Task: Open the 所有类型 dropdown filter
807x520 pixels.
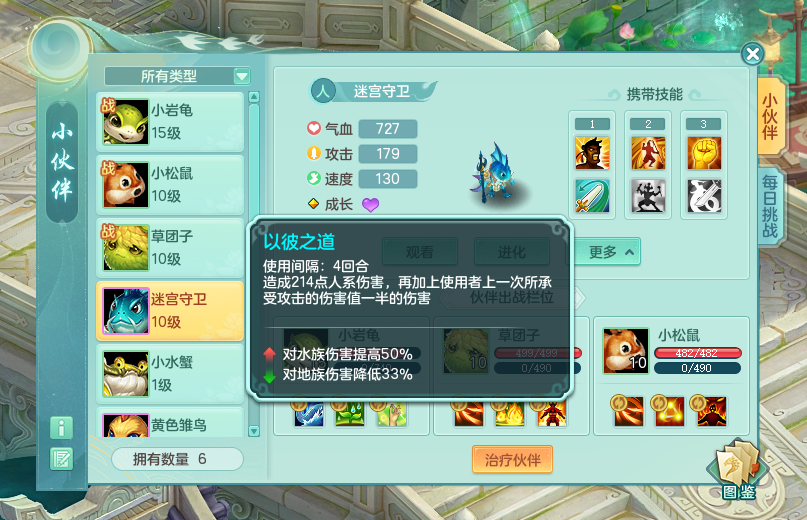Action: coord(177,76)
